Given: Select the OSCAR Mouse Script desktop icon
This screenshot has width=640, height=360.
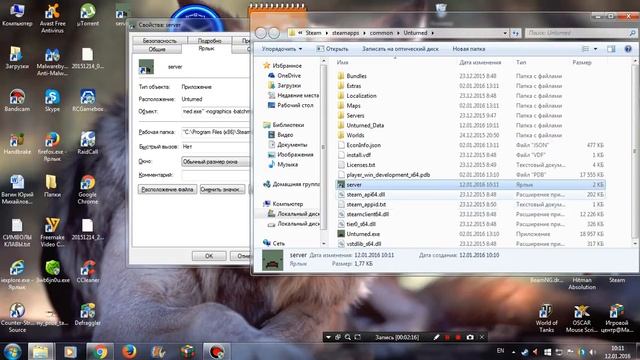Looking at the screenshot, I should click(581, 318).
